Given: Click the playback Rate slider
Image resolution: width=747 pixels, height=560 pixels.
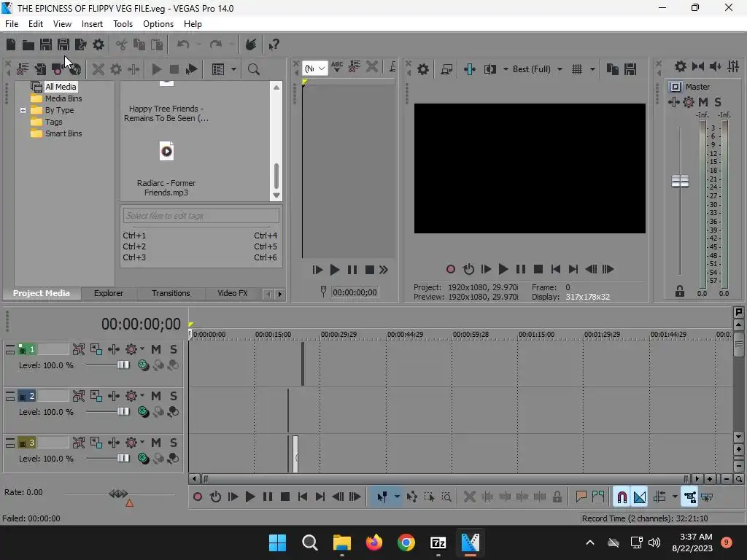Looking at the screenshot, I should click(118, 494).
